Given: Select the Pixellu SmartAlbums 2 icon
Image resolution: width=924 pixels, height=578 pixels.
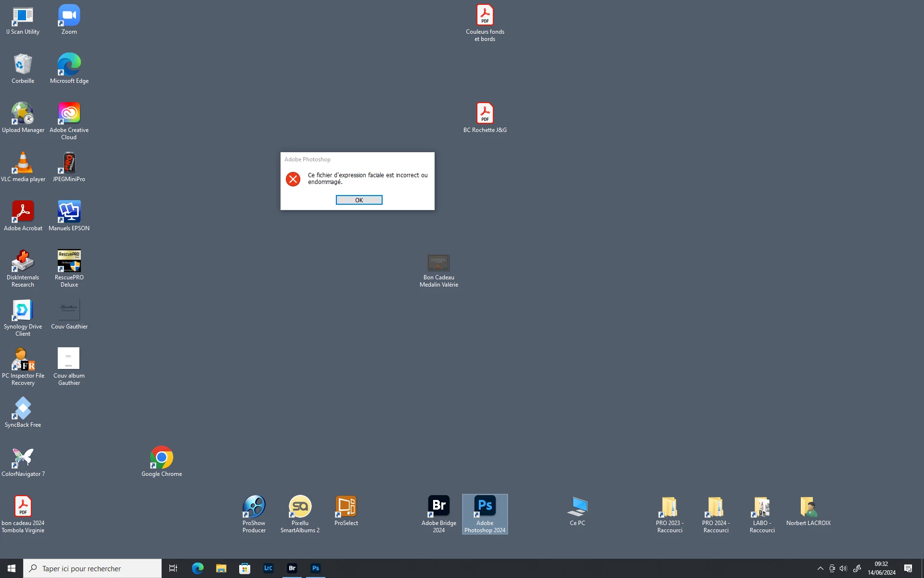Looking at the screenshot, I should (x=300, y=507).
